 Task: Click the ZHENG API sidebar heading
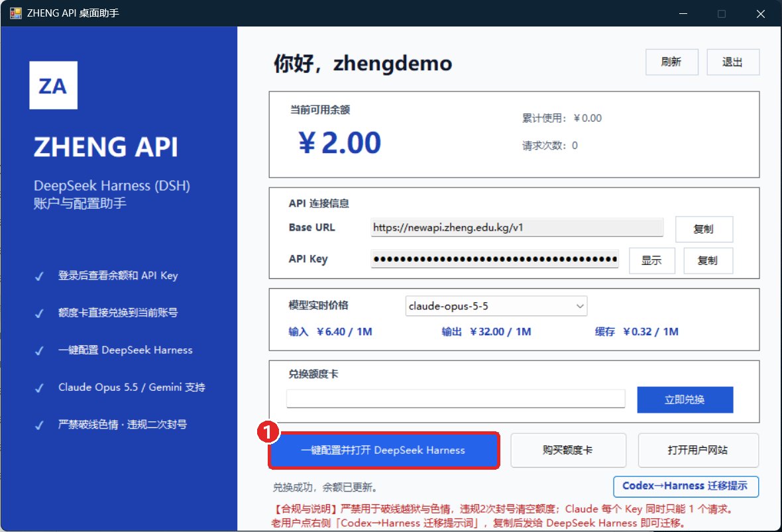[x=106, y=147]
